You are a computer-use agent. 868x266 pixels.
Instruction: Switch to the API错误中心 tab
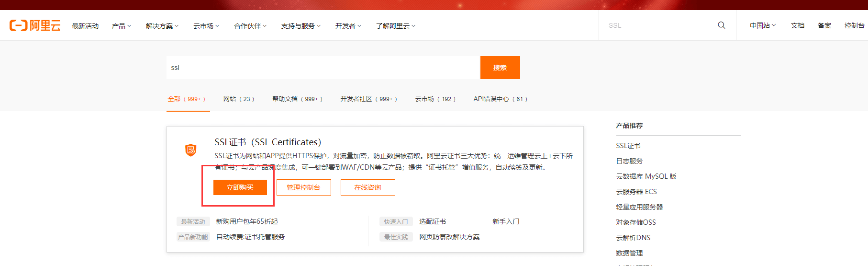(501, 99)
